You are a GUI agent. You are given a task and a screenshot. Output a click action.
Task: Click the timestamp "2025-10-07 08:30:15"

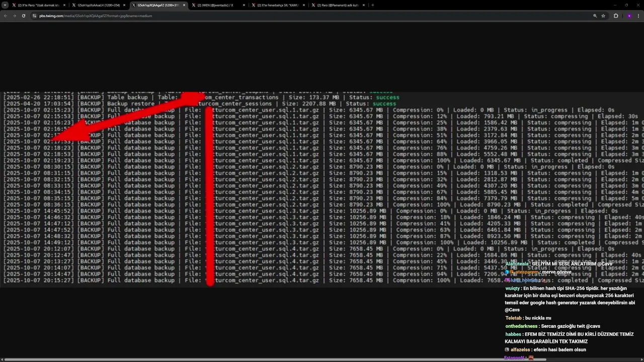click(39, 167)
